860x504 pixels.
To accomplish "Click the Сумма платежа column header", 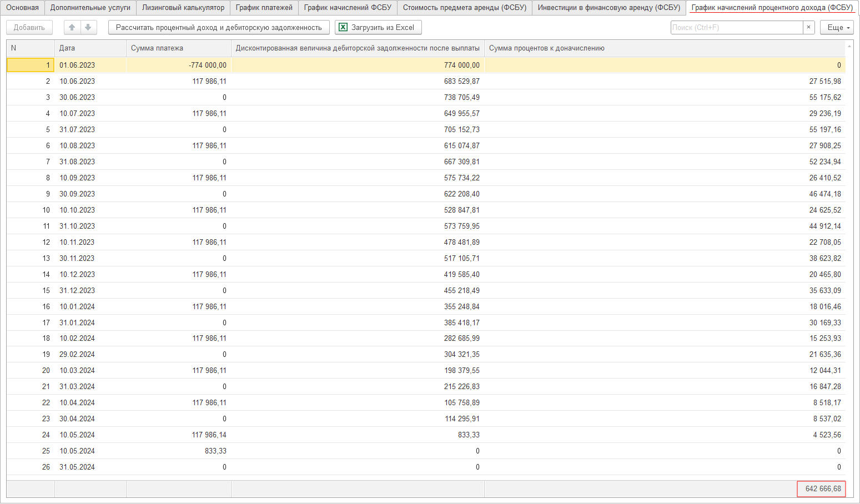I will coord(157,48).
